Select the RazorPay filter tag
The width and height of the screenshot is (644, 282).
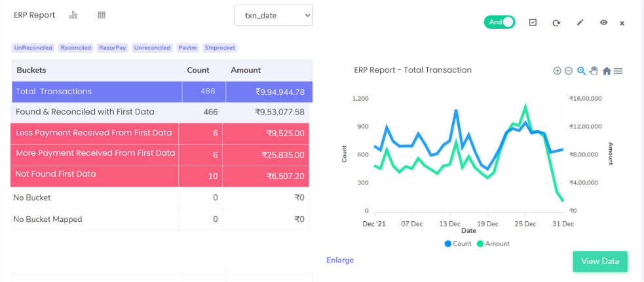pos(113,48)
